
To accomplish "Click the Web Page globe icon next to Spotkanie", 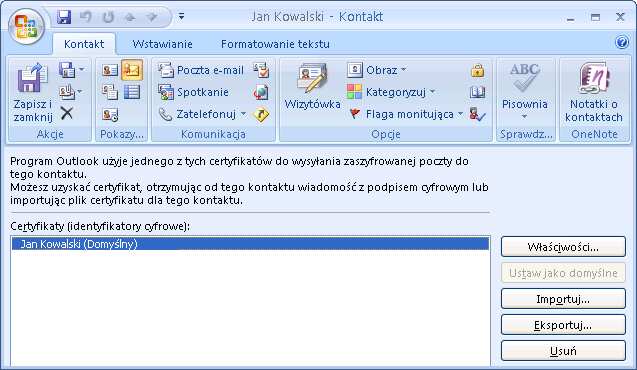I will [x=261, y=93].
